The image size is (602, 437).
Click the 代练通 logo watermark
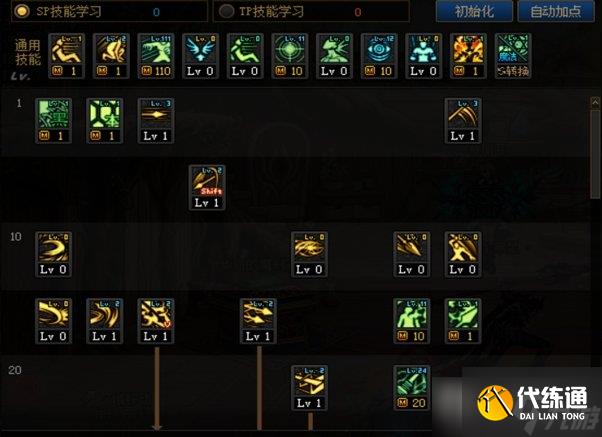[533, 403]
